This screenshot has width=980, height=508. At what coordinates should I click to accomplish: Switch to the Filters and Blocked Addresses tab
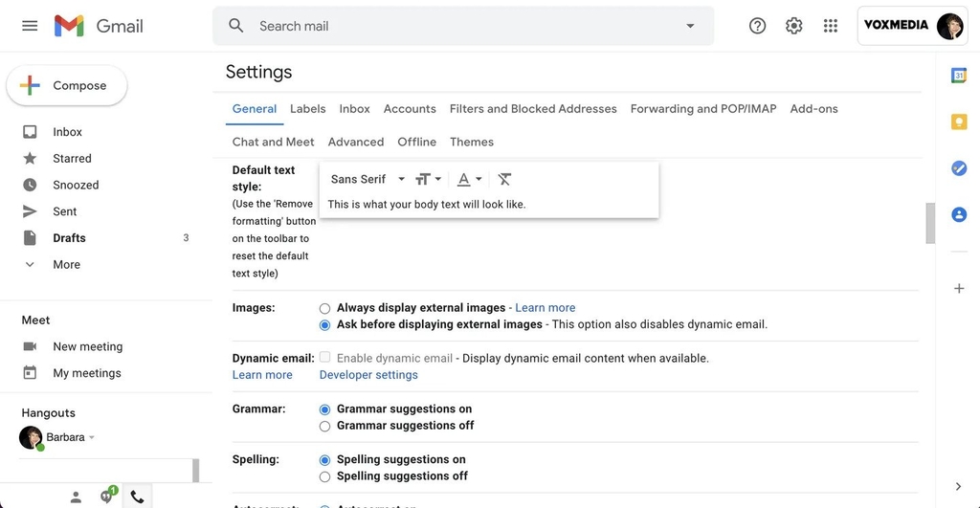click(x=533, y=109)
